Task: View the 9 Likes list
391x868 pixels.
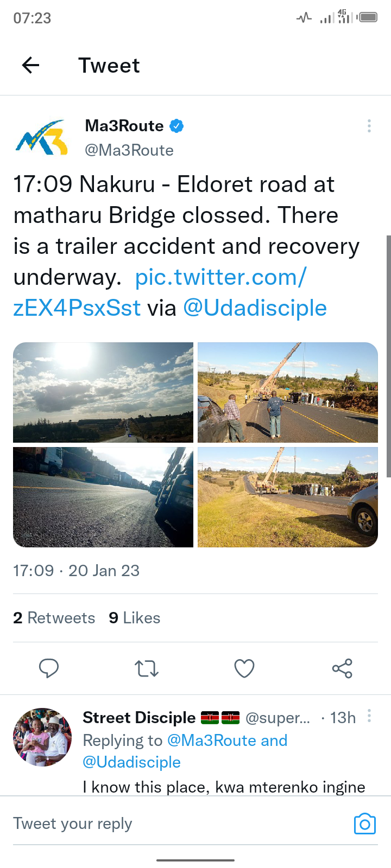Action: pyautogui.click(x=135, y=618)
